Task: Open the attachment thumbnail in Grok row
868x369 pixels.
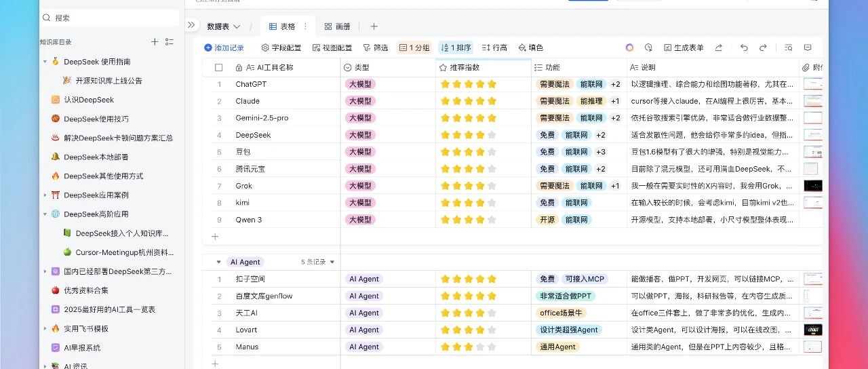Action: 813,186
